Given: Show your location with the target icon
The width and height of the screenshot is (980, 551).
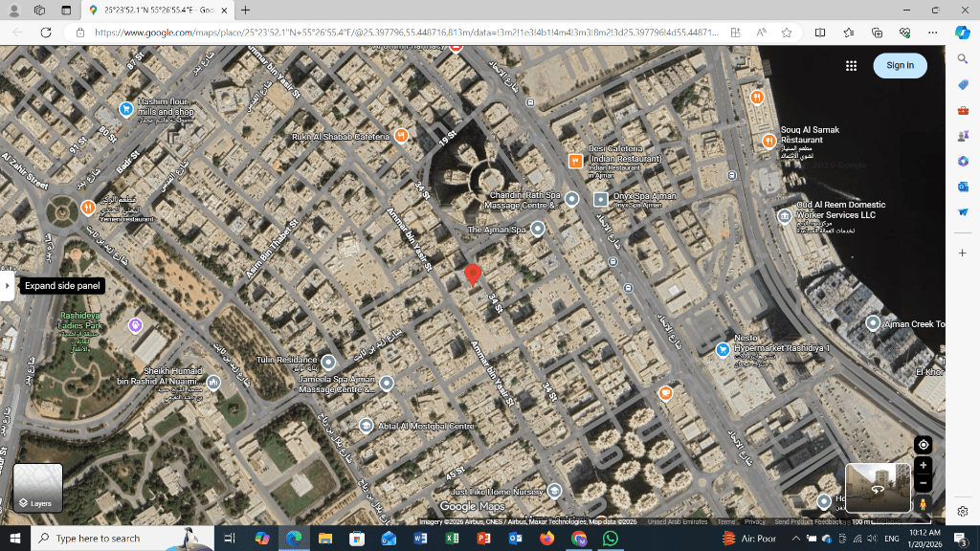Looking at the screenshot, I should (x=923, y=445).
